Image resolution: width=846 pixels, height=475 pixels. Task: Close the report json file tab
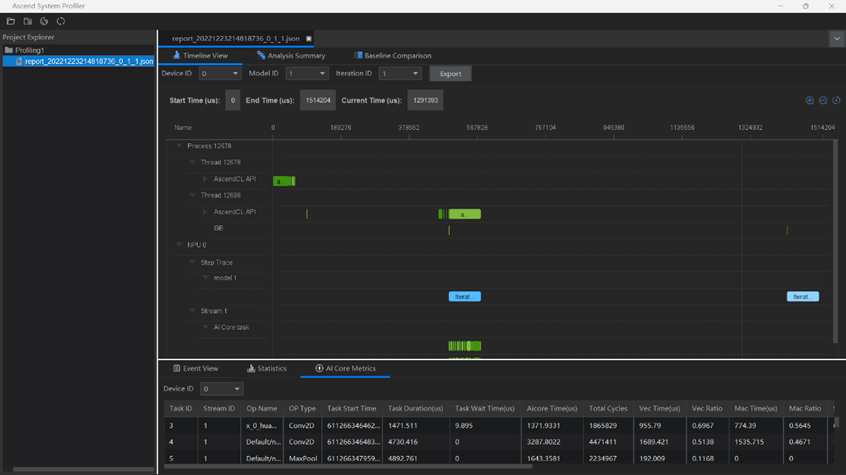tap(309, 39)
